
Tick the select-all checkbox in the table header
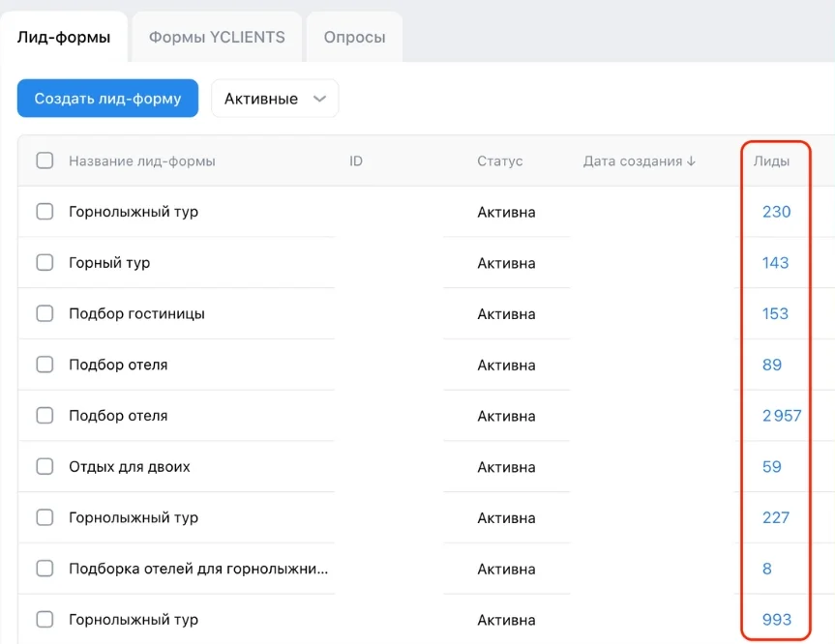(45, 161)
